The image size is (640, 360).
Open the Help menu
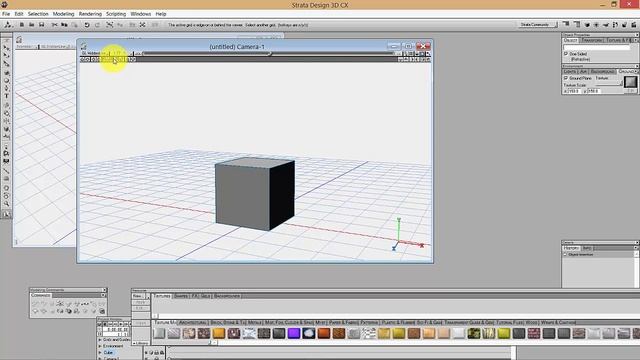click(161, 14)
